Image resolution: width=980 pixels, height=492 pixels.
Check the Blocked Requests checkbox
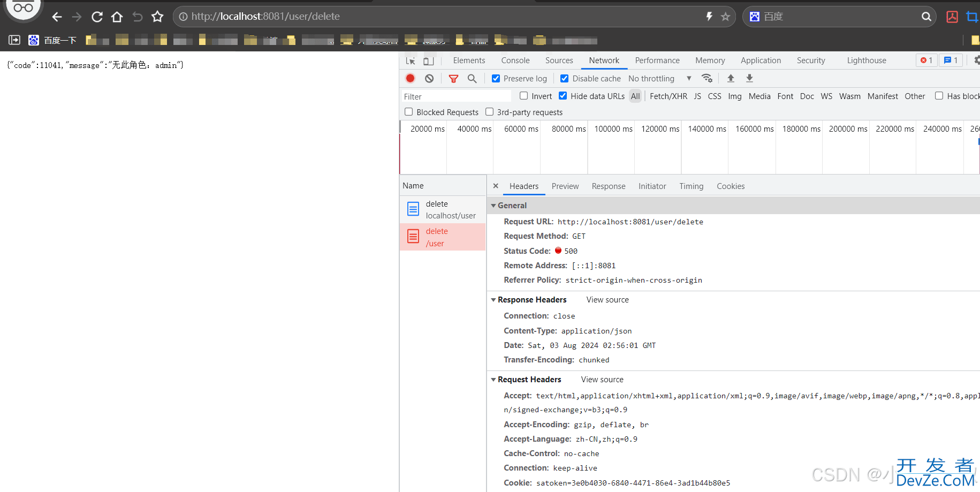(409, 112)
